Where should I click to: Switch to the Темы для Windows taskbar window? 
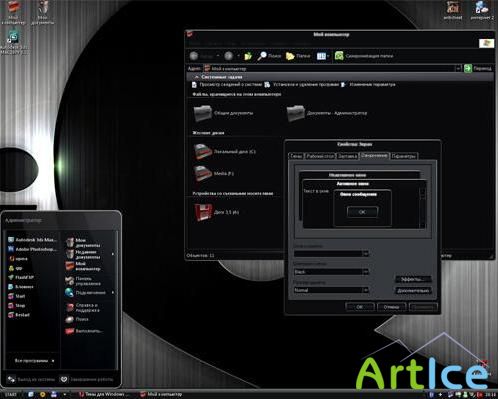coord(104,394)
